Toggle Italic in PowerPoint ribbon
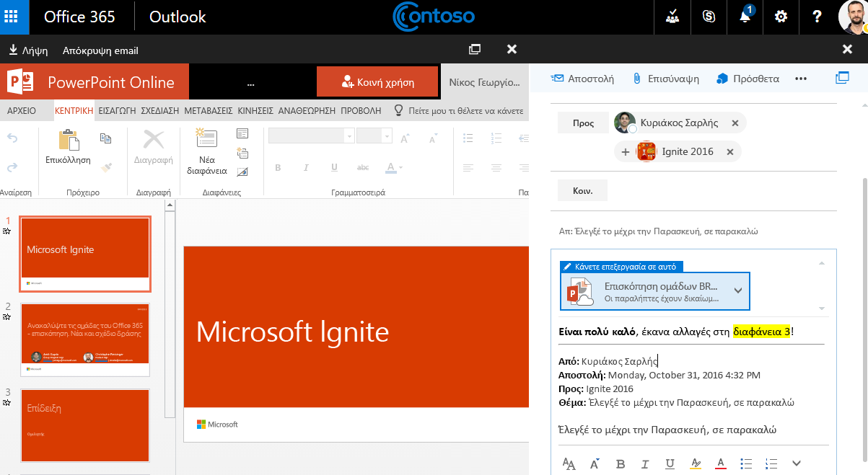 (x=306, y=168)
